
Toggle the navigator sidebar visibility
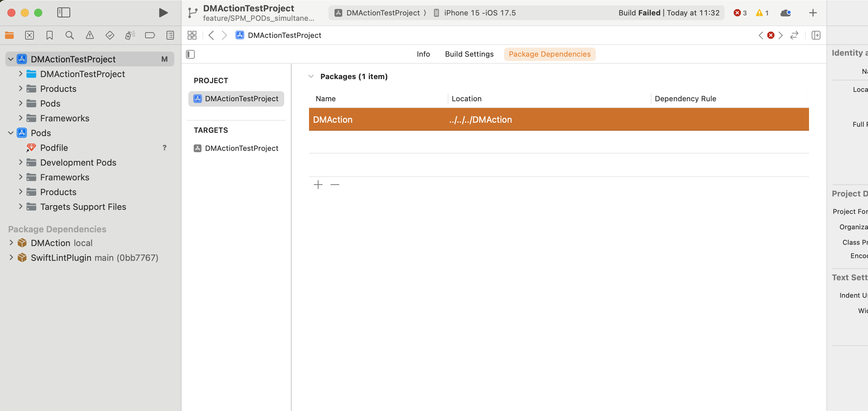click(63, 13)
